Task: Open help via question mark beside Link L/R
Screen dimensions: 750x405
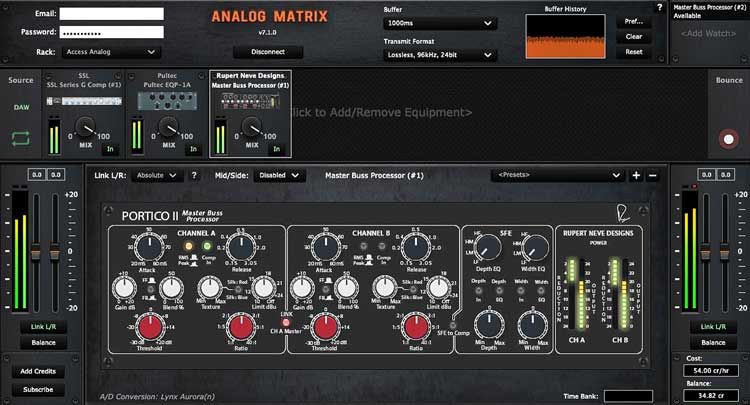Action: (x=194, y=175)
